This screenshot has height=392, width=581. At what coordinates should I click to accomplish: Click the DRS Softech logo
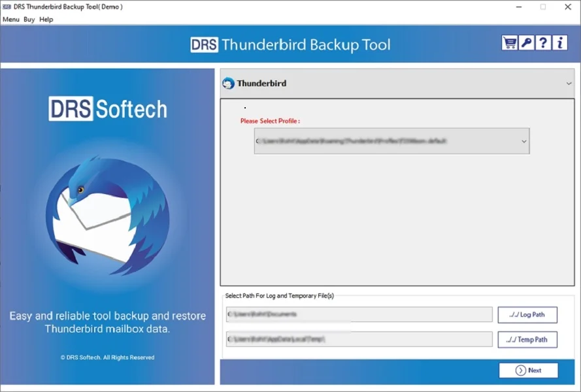[x=108, y=110]
